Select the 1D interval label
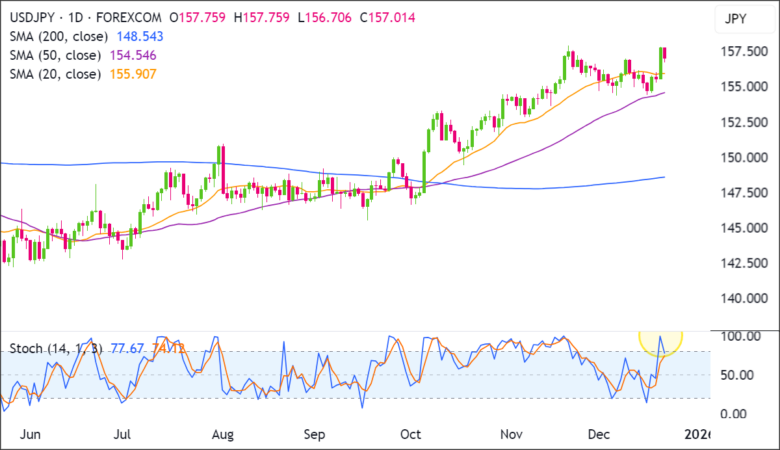This screenshot has height=450, width=780. point(76,18)
